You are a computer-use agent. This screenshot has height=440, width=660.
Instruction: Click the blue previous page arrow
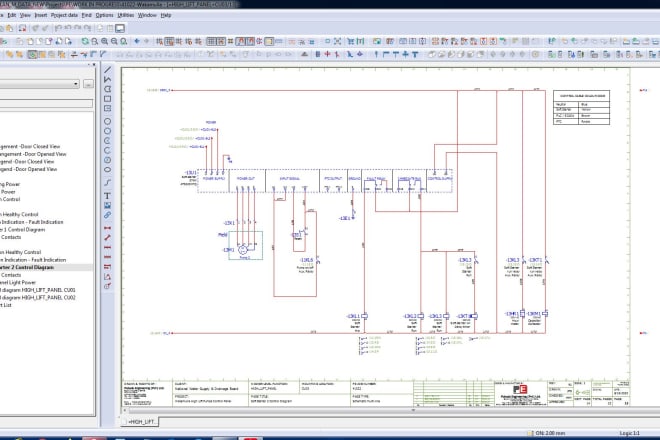tap(137, 41)
